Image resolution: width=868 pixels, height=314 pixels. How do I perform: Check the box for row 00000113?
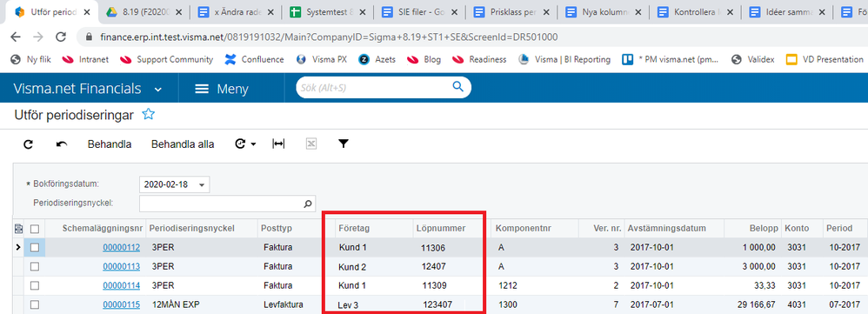click(x=34, y=266)
